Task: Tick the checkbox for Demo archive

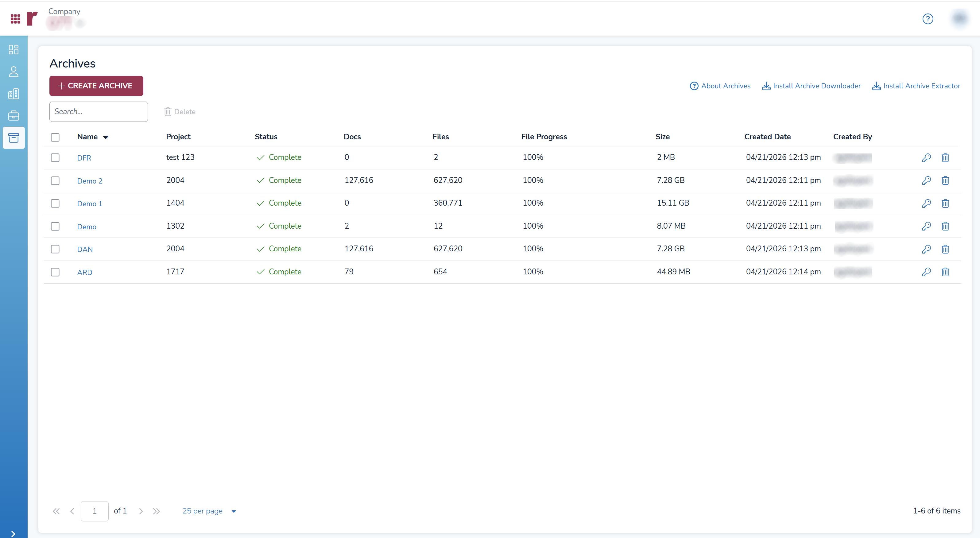Action: tap(55, 226)
